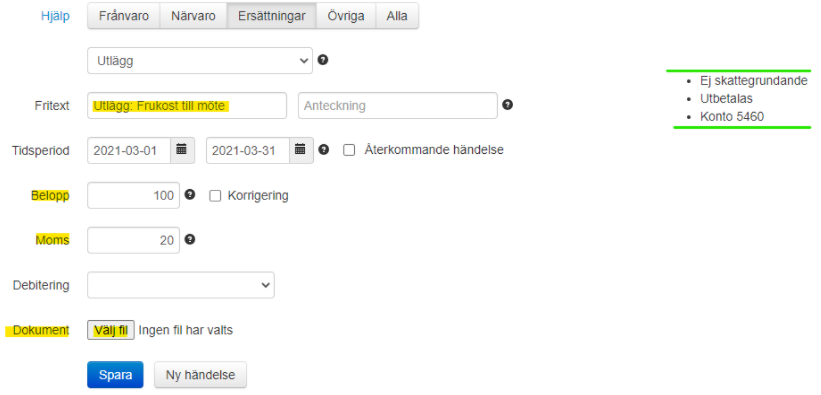Image resolution: width=821 pixels, height=395 pixels.
Task: Click the Spara button
Action: coord(115,375)
